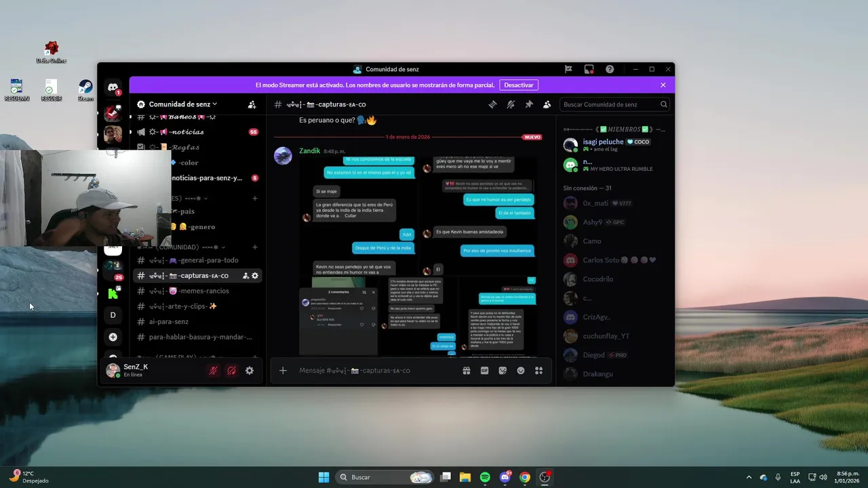Open the help question mark icon
The image size is (868, 488).
point(610,69)
